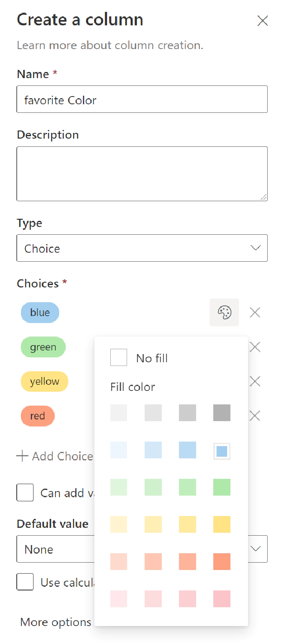Image resolution: width=286 pixels, height=644 pixels.
Task: Select the currently highlighted medium blue swatch
Action: pyautogui.click(x=221, y=450)
